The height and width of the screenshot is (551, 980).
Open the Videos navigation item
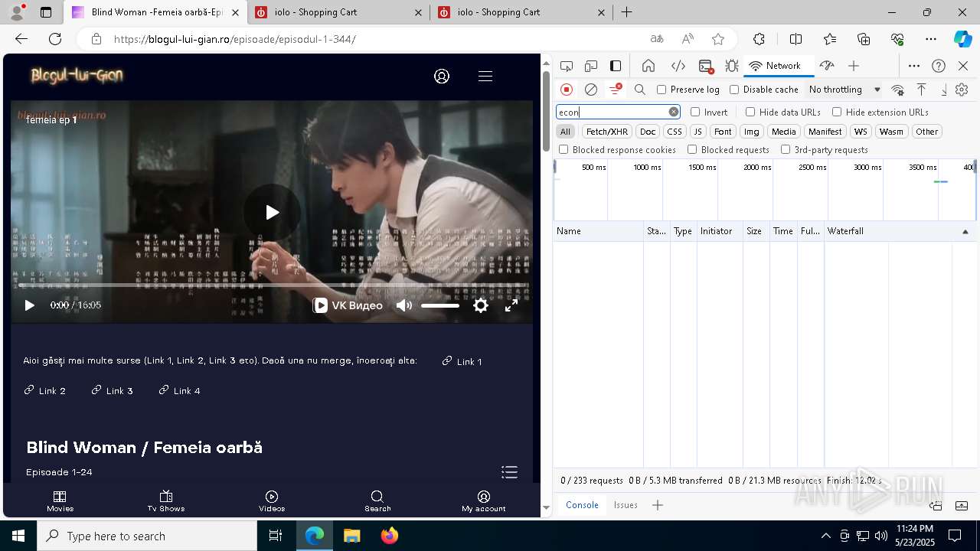[x=272, y=501]
